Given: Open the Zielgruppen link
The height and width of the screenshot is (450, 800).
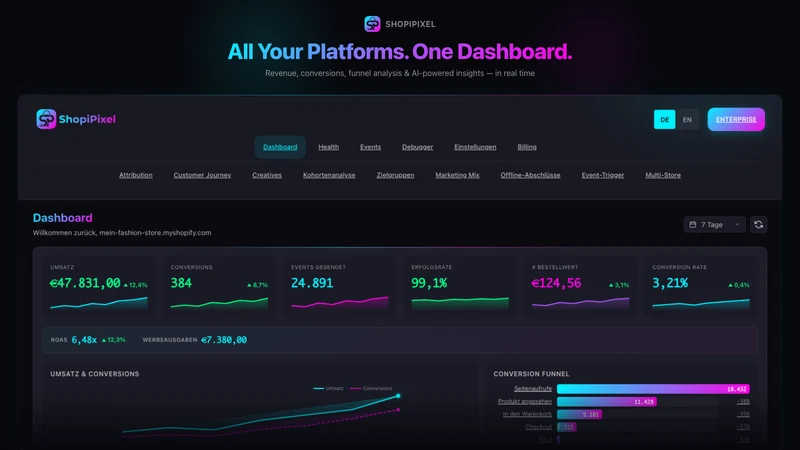Looking at the screenshot, I should [x=395, y=175].
